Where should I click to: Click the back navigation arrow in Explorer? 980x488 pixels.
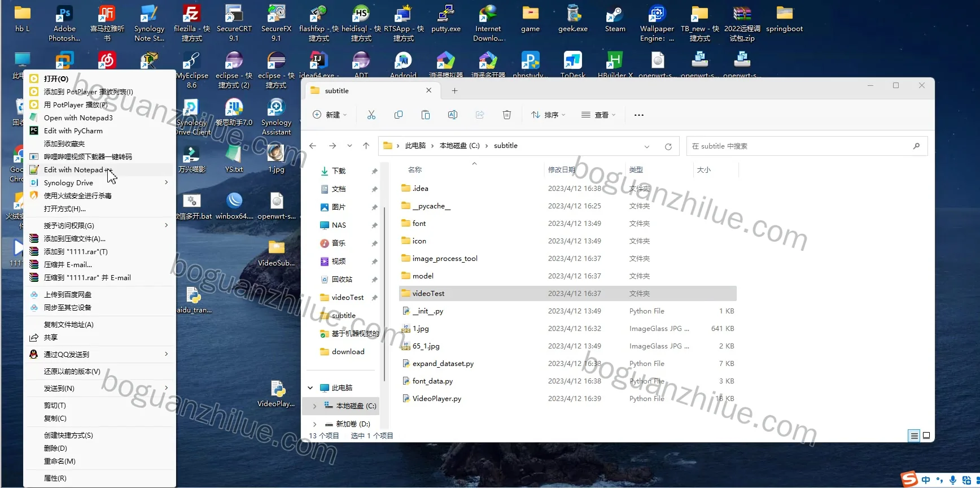(x=313, y=146)
